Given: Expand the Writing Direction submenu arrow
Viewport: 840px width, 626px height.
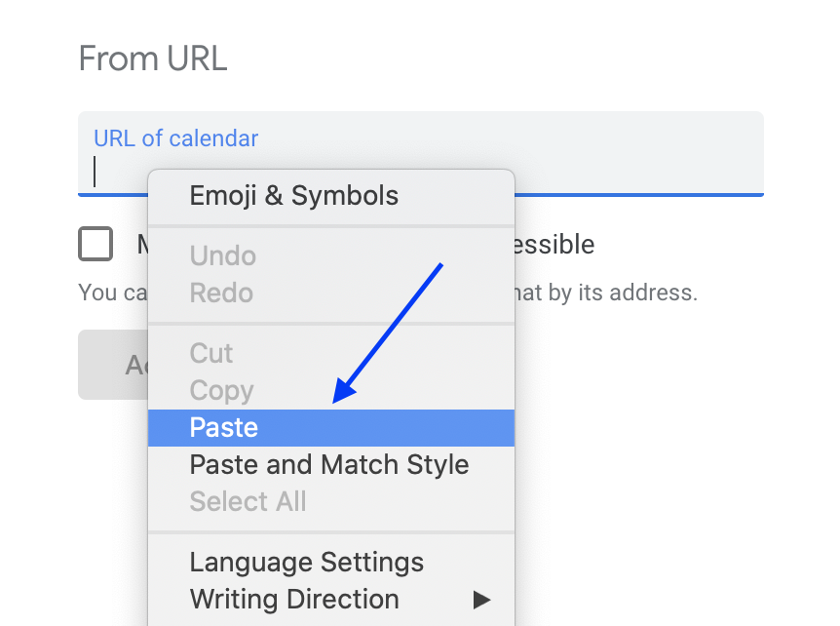Looking at the screenshot, I should pos(481,600).
